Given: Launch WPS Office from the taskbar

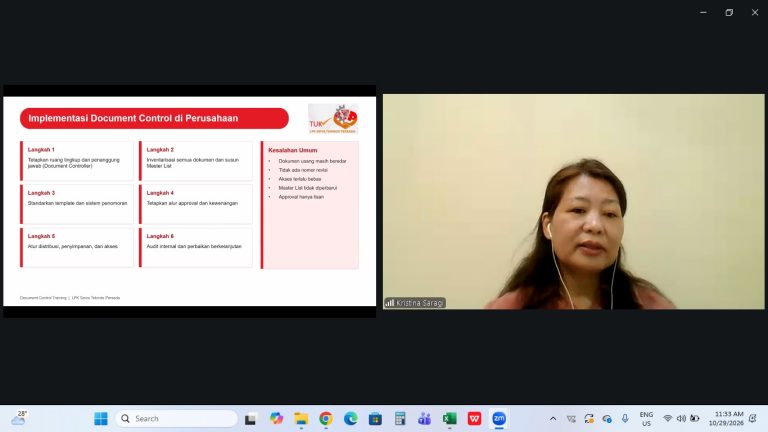Looking at the screenshot, I should [x=474, y=419].
